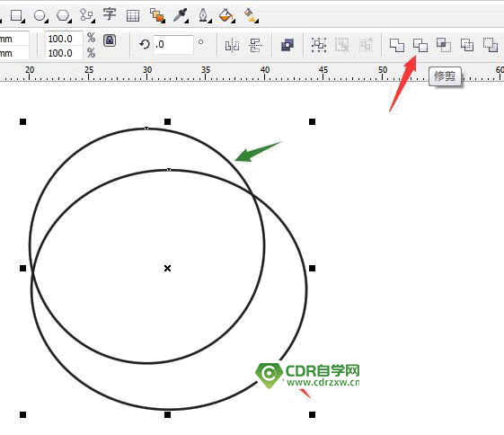Click the greyed-out Ungroup All button
Screen dimensions: 504x435
coord(366,45)
